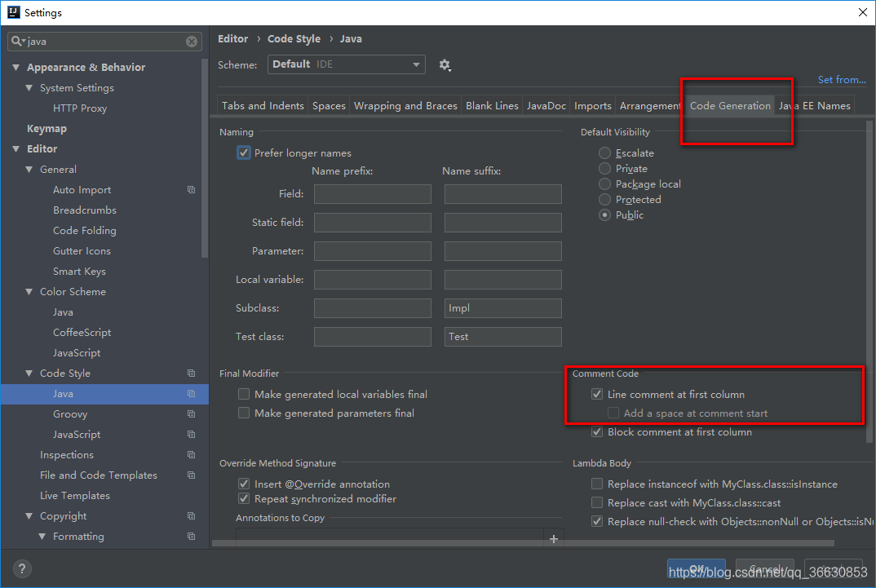Click the IntelliJ logo in title bar
876x588 pixels.
coord(13,12)
